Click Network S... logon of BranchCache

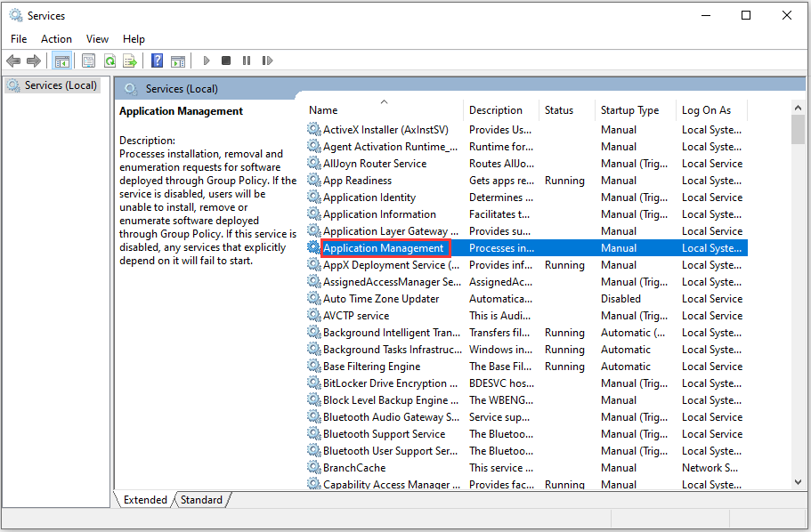pos(710,467)
